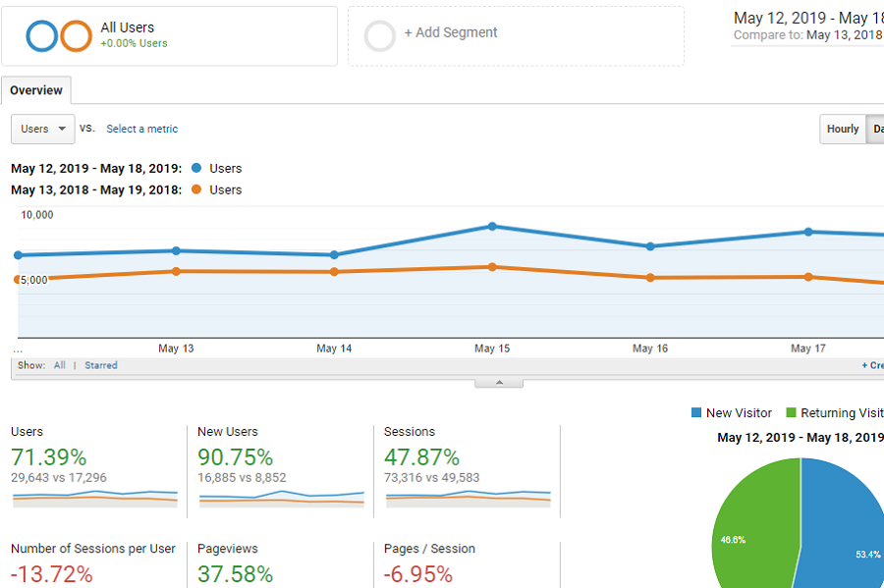Click the Users 71.39% metric
Viewport: 884px width, 588px height.
(x=48, y=456)
